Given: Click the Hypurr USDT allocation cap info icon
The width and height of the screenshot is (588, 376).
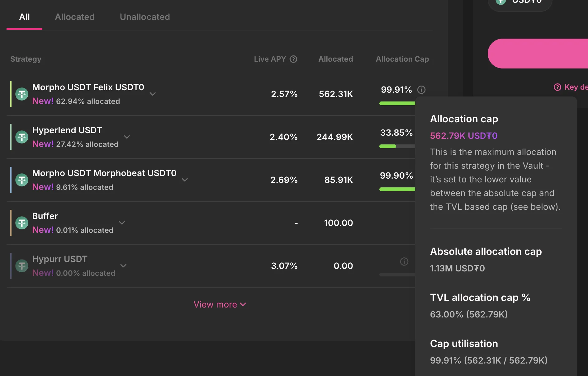Looking at the screenshot, I should coord(404,261).
